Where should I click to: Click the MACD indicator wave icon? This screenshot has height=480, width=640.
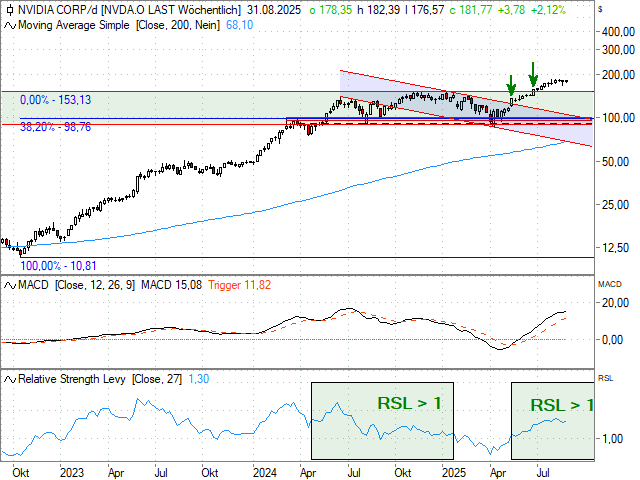coord(10,285)
